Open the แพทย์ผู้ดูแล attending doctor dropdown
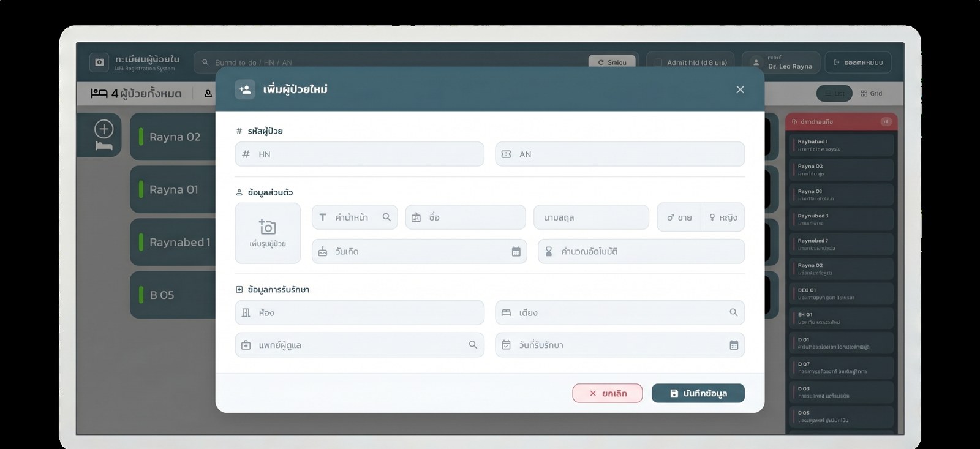 [360, 345]
